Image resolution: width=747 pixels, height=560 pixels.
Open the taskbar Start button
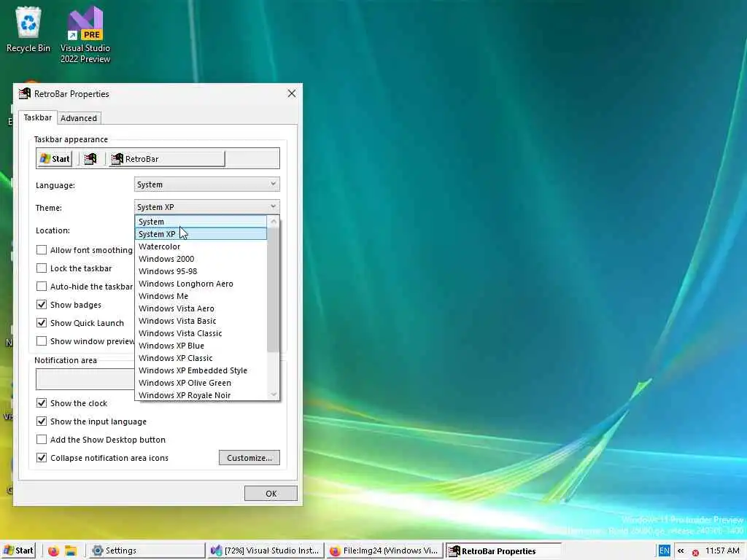tap(18, 551)
